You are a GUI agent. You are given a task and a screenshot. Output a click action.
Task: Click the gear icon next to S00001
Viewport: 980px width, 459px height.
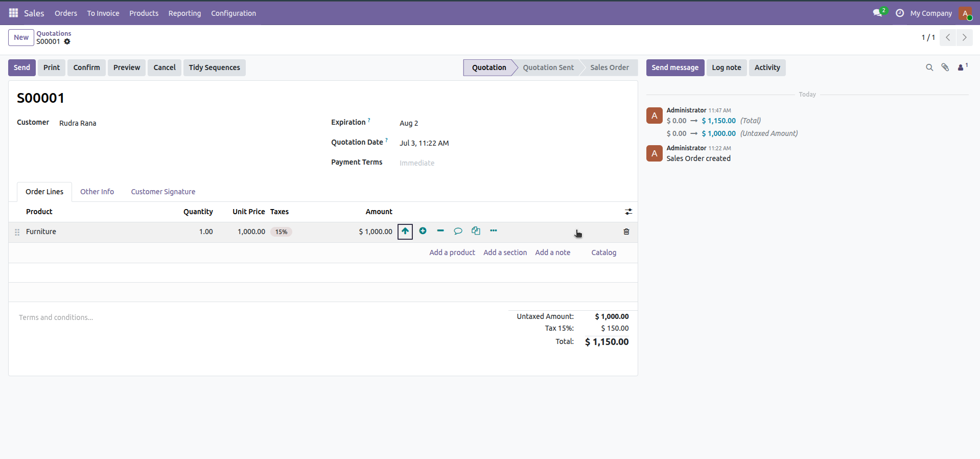click(67, 41)
